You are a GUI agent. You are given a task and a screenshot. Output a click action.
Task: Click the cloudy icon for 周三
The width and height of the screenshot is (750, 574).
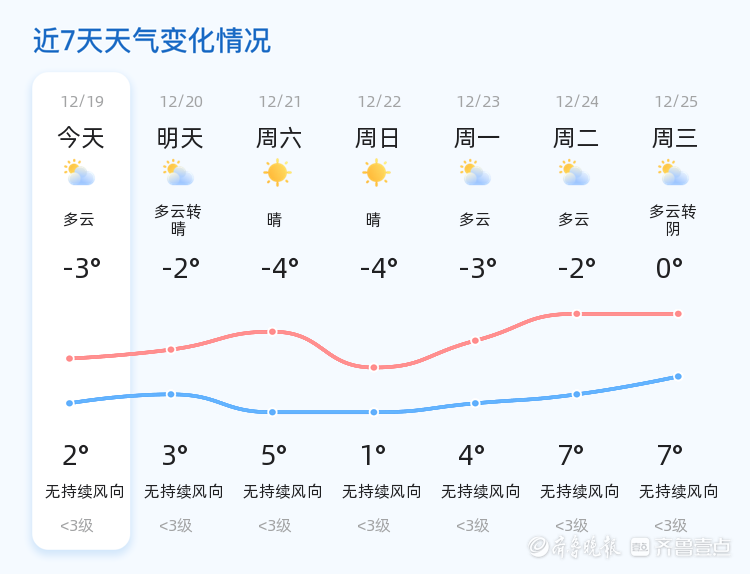673,173
